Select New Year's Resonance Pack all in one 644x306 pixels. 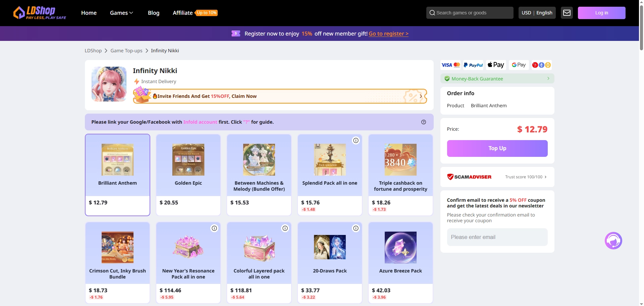click(x=188, y=263)
